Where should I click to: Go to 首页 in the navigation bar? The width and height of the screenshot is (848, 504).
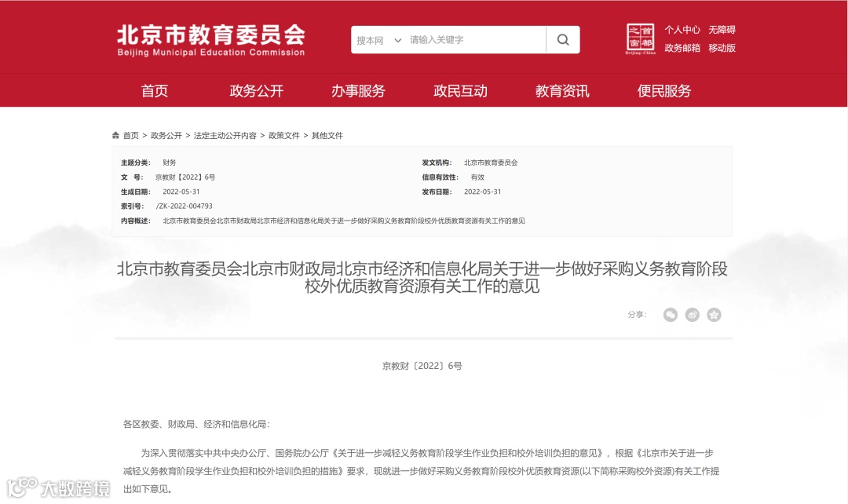(x=155, y=91)
